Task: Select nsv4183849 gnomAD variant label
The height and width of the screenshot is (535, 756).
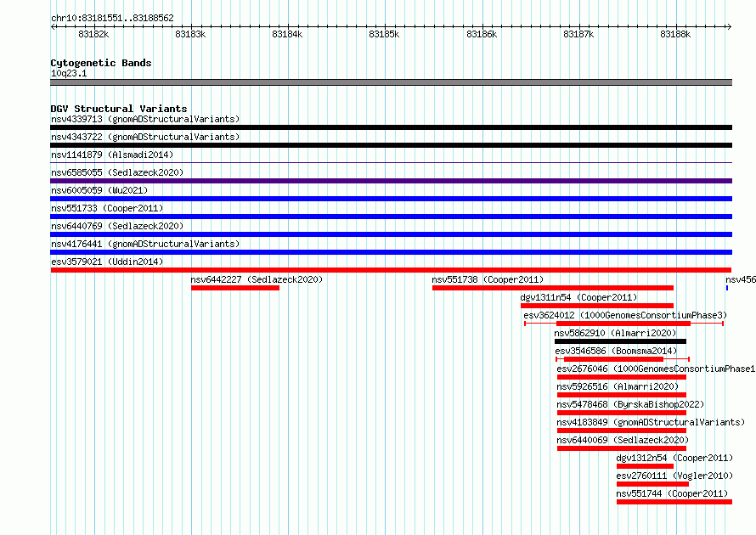Action: 651,422
